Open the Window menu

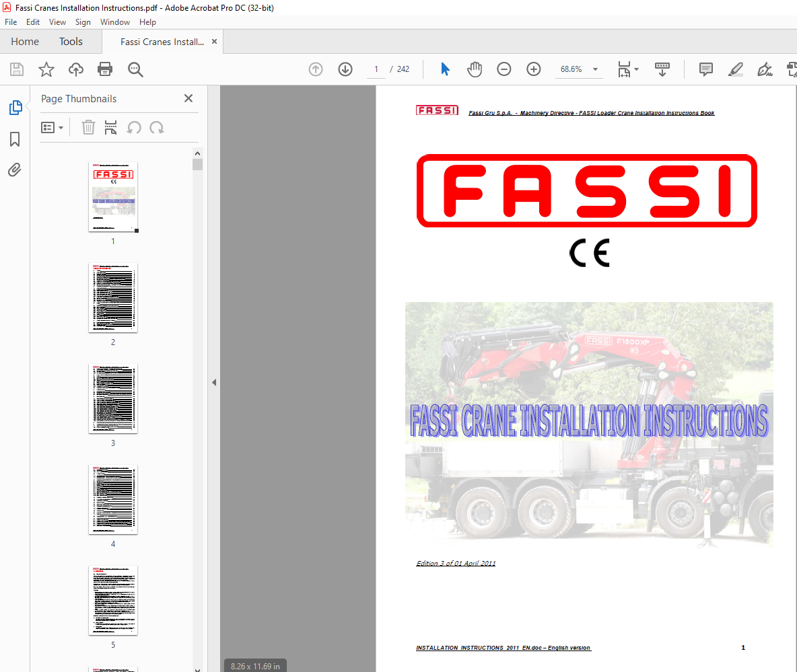pos(115,22)
